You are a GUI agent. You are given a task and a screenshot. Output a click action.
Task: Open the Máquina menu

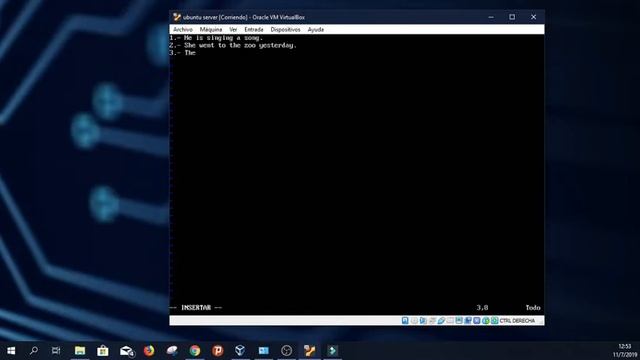(211, 29)
